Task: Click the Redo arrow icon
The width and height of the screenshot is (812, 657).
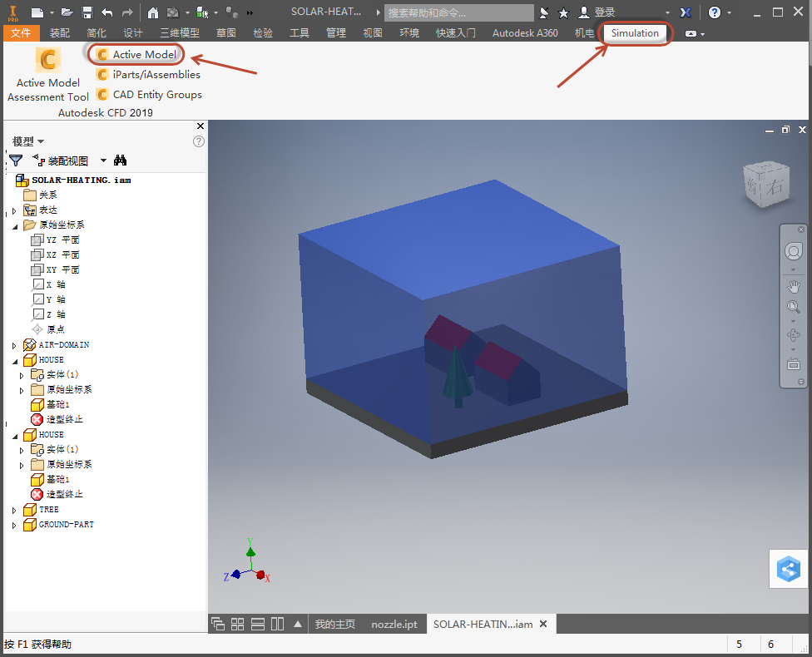Action: 126,12
